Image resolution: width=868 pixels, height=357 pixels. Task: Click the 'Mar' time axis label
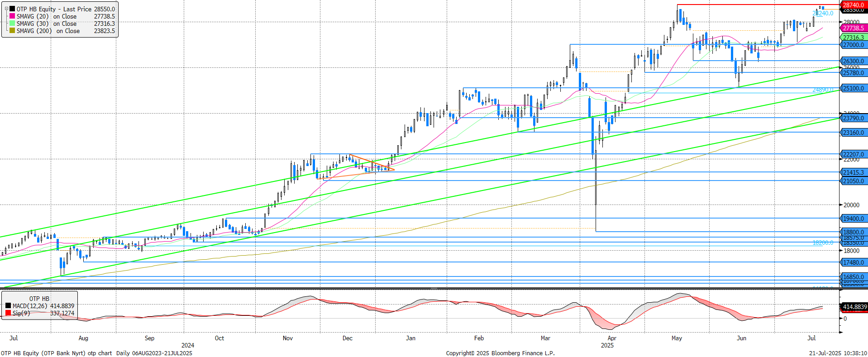[545, 338]
